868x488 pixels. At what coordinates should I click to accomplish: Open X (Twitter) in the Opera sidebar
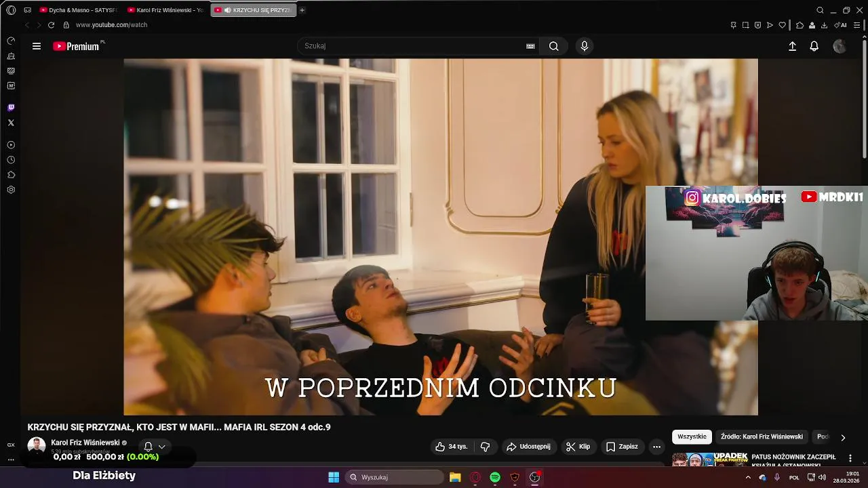tap(11, 123)
